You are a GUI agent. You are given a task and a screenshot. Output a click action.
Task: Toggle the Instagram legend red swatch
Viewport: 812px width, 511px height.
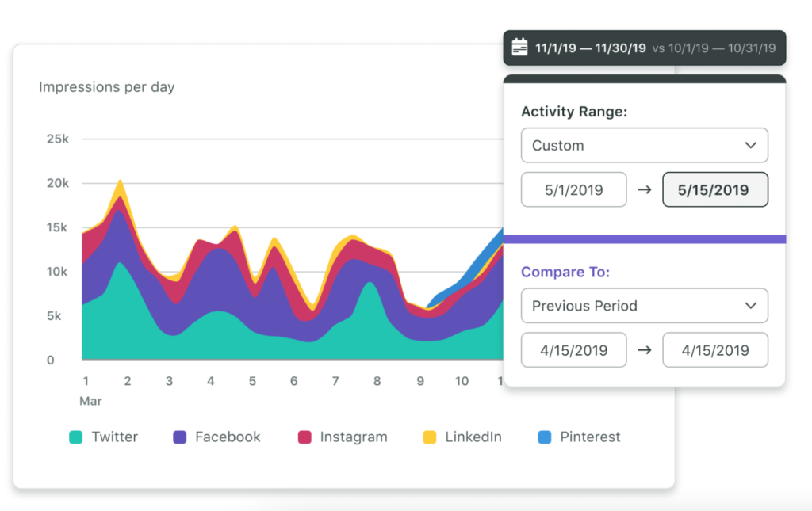tap(304, 437)
